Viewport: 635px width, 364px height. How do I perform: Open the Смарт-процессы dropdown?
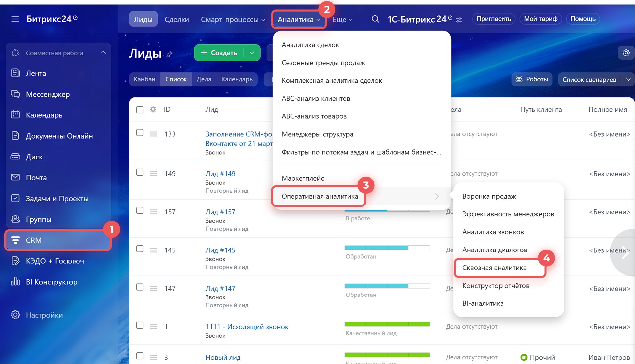click(233, 19)
